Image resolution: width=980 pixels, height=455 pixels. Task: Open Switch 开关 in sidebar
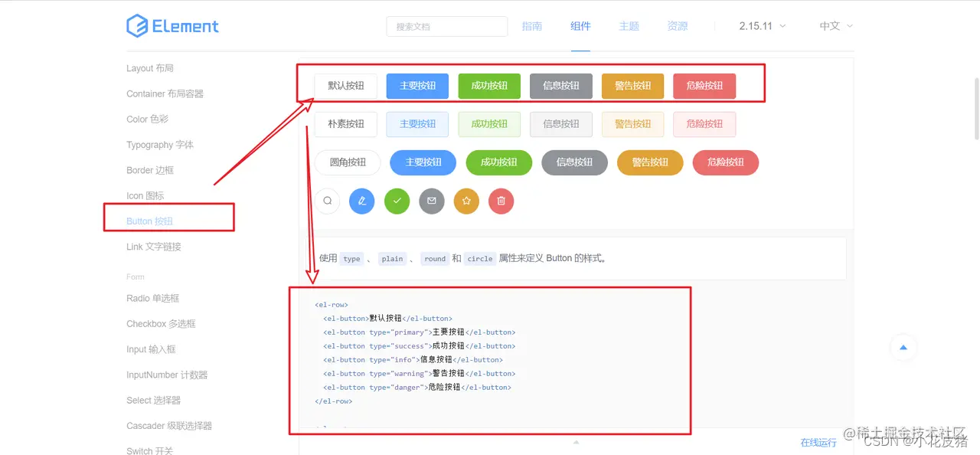tap(150, 450)
